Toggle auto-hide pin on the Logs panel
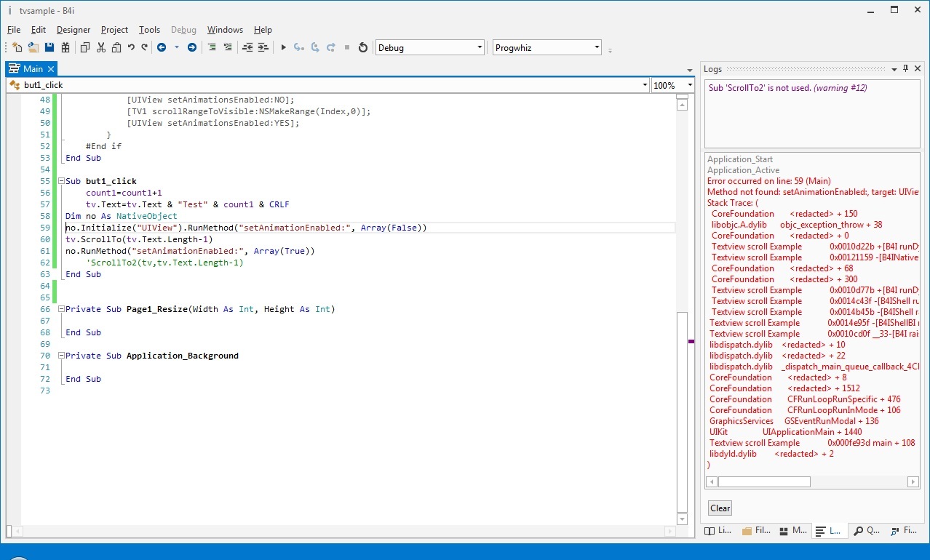The width and height of the screenshot is (930, 560). click(905, 68)
